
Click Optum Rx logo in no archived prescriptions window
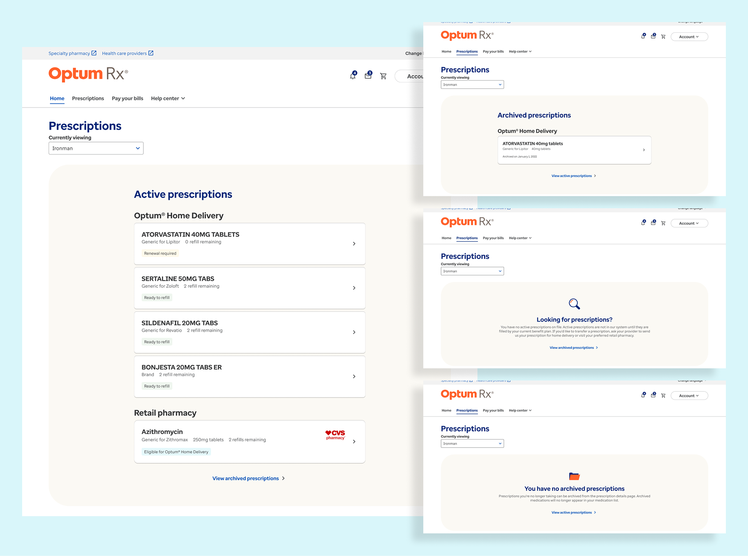point(467,394)
